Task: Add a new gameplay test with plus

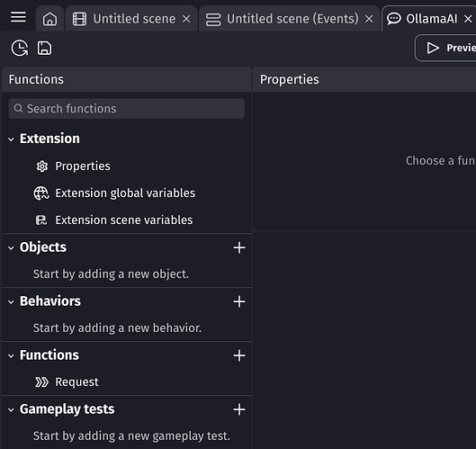Action: tap(239, 409)
